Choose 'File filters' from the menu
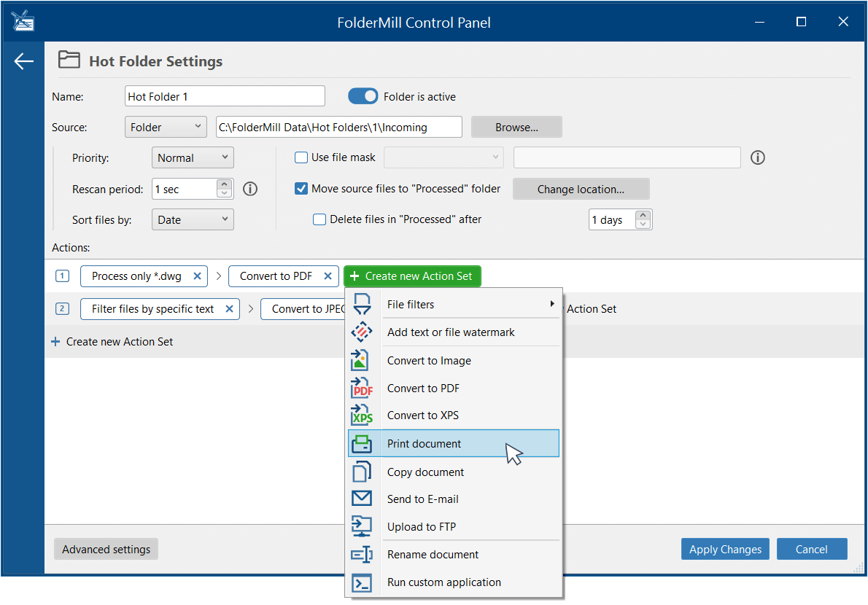868x605 pixels. point(454,304)
